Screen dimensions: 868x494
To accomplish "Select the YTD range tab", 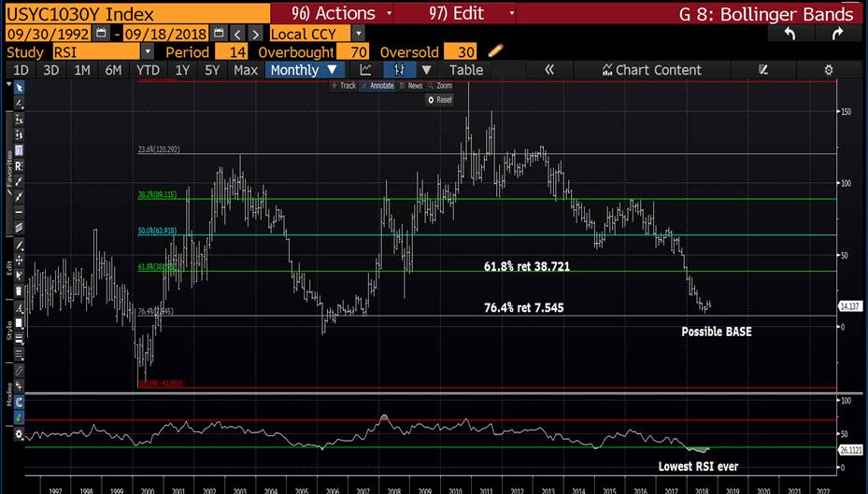I will click(x=148, y=70).
